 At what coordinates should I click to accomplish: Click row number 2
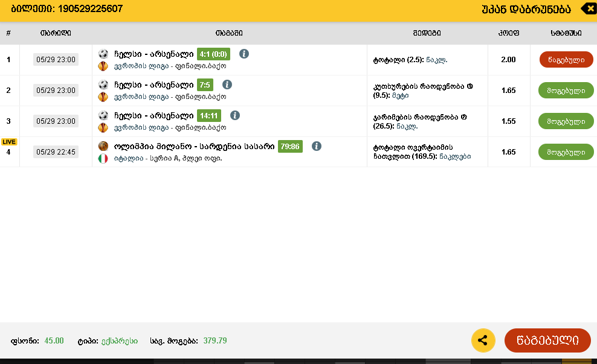pyautogui.click(x=8, y=91)
